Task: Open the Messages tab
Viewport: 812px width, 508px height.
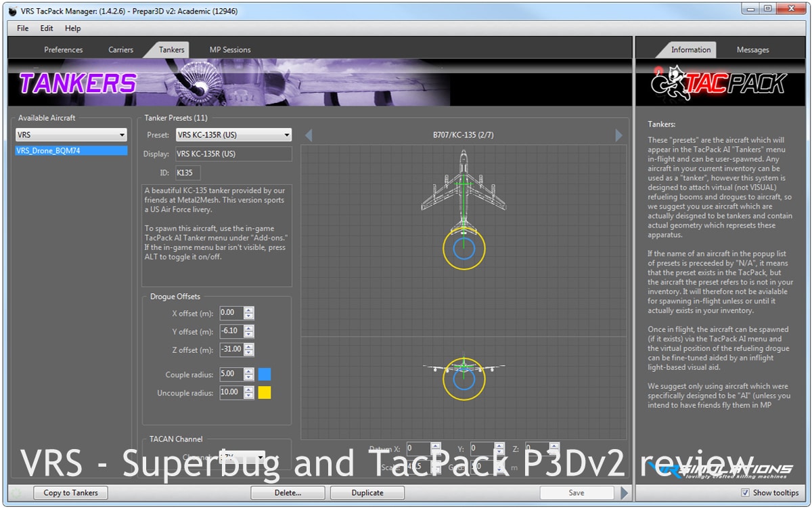Action: click(x=752, y=49)
